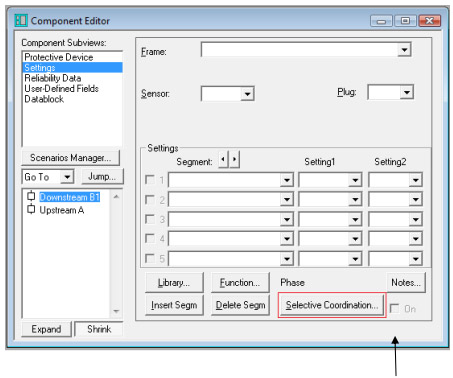Click the breaker icon beside Downstream B1
453x378 pixels.
31,196
